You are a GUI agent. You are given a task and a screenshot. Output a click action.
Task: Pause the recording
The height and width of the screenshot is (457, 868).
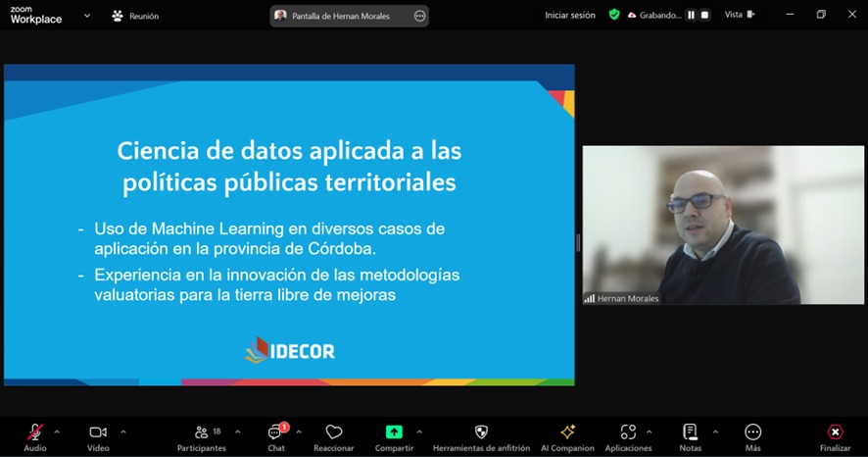[691, 15]
